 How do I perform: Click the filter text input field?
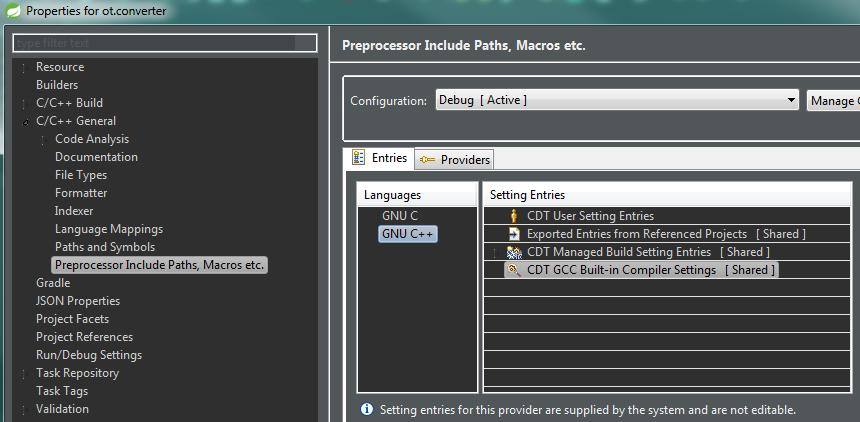click(x=165, y=43)
